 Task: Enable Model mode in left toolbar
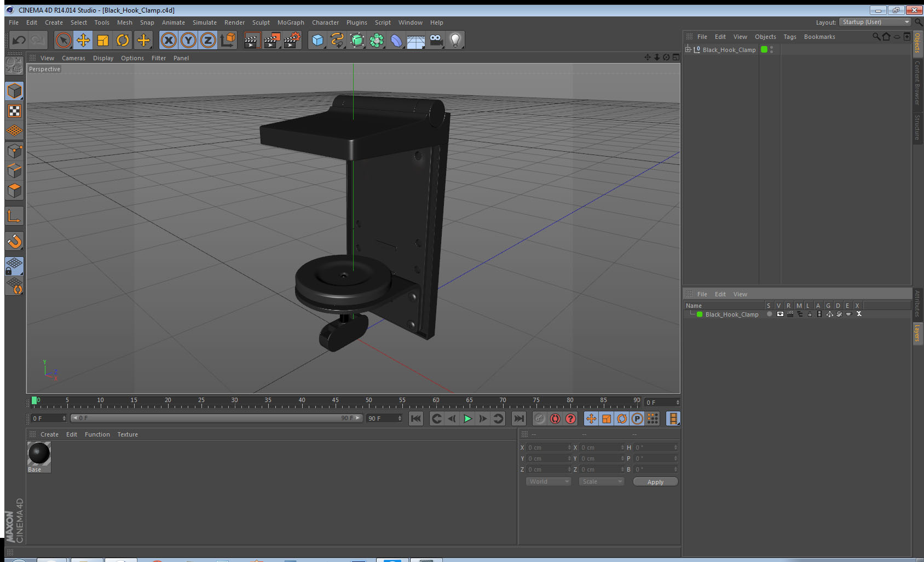(x=14, y=91)
